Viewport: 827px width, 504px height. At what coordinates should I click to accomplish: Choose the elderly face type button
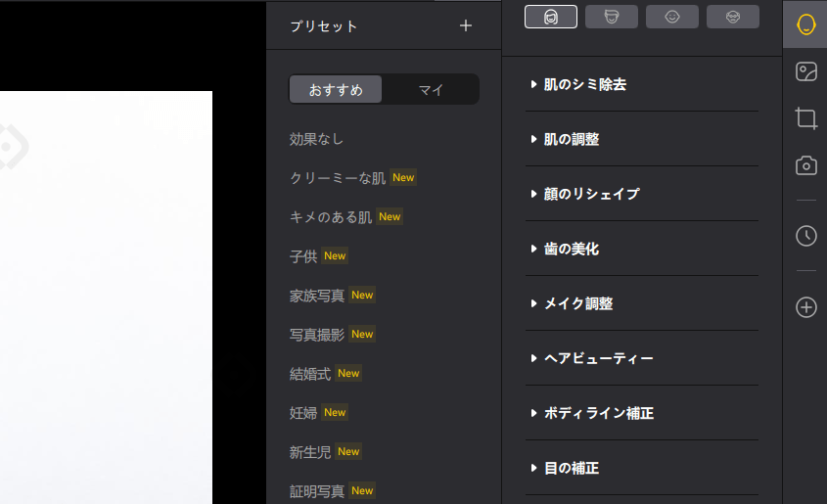(733, 17)
